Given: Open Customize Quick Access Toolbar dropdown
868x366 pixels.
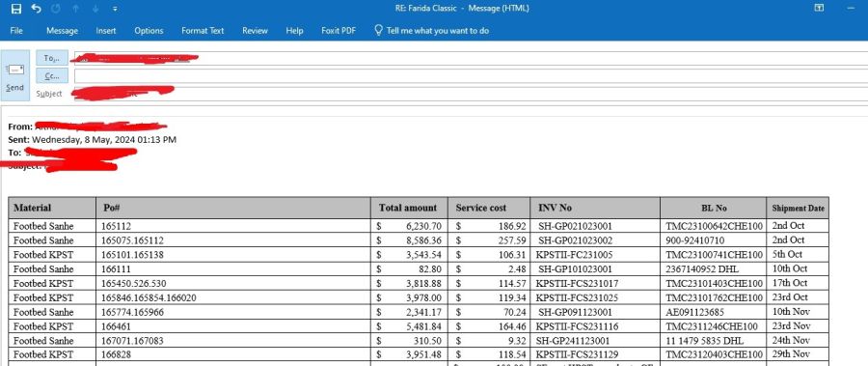Looking at the screenshot, I should (115, 9).
